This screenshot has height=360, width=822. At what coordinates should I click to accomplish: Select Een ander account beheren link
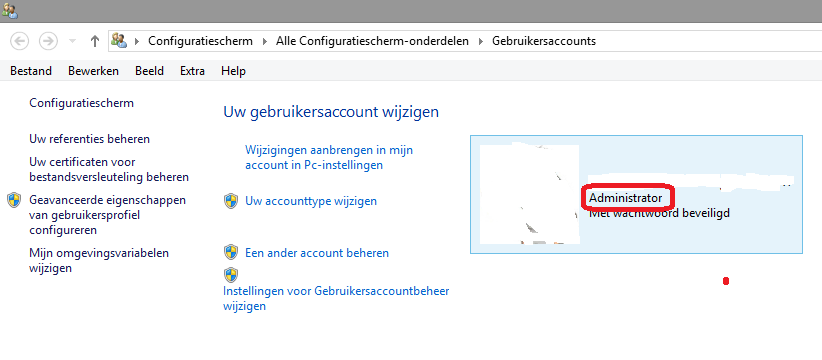tap(317, 253)
